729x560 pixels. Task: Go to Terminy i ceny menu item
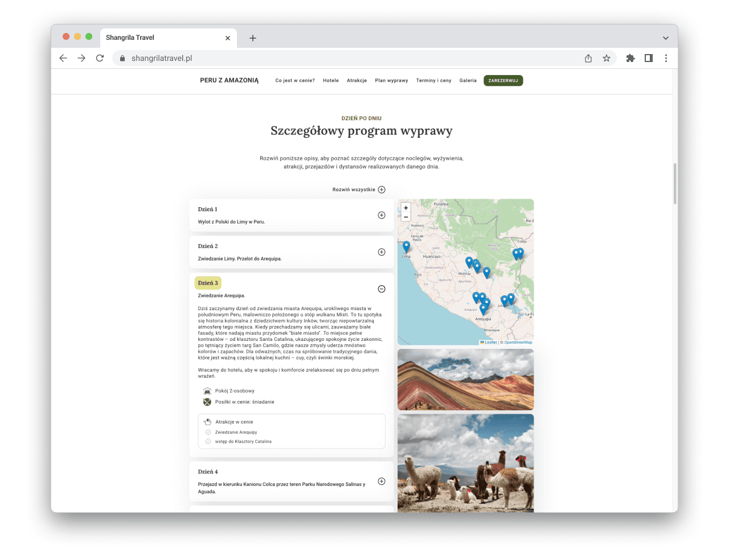(x=433, y=81)
